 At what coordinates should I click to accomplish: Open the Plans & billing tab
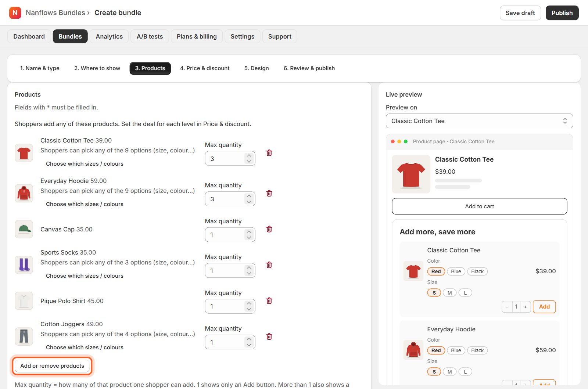pyautogui.click(x=197, y=36)
